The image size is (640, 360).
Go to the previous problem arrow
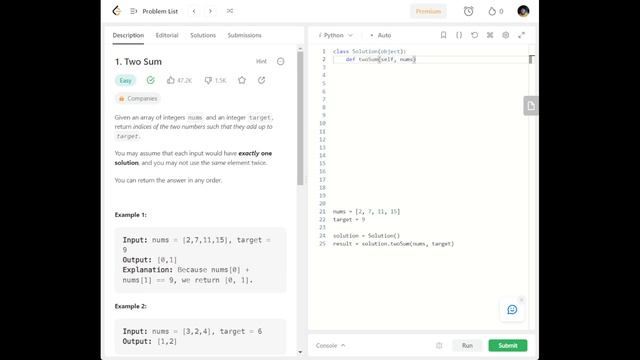click(194, 11)
